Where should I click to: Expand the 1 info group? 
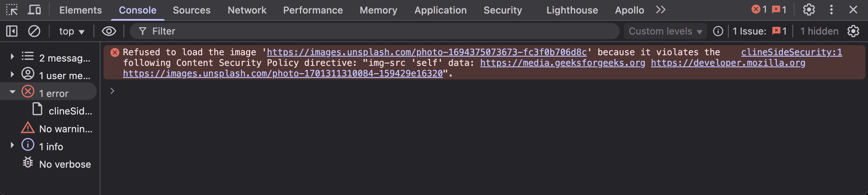[12, 145]
